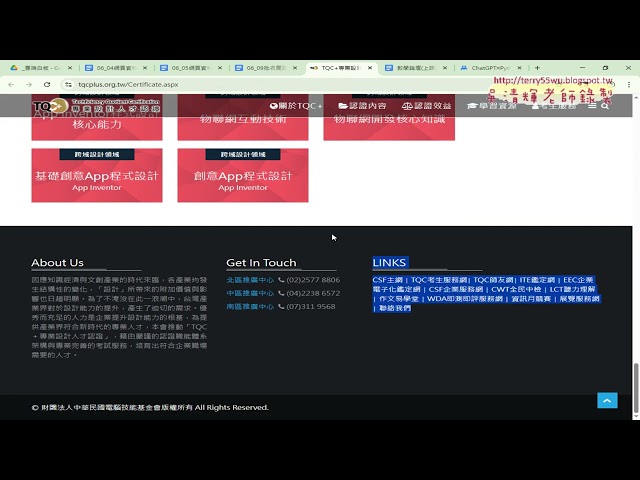Open the CWT全民中檢 link
The width and height of the screenshot is (640, 480).
click(516, 289)
